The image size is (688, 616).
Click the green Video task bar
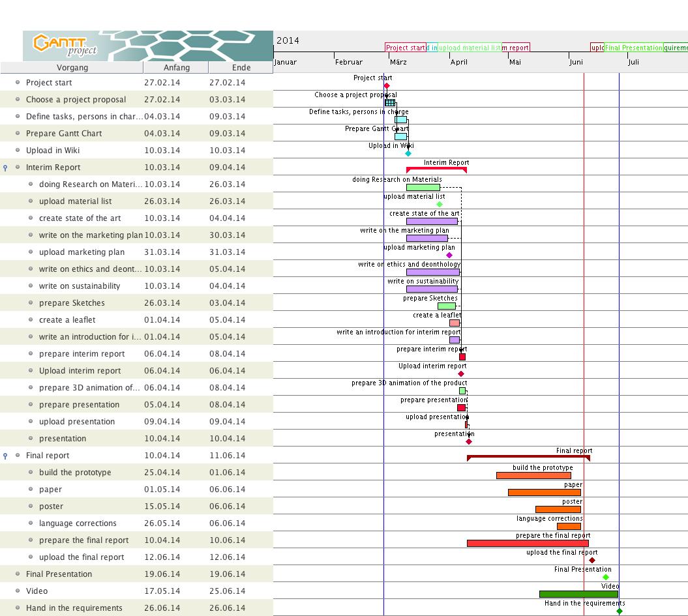click(578, 594)
